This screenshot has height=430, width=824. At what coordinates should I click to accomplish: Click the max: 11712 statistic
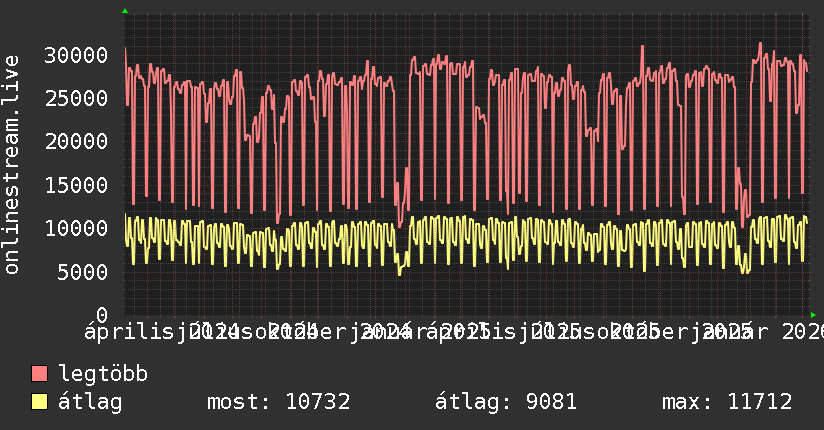click(727, 403)
